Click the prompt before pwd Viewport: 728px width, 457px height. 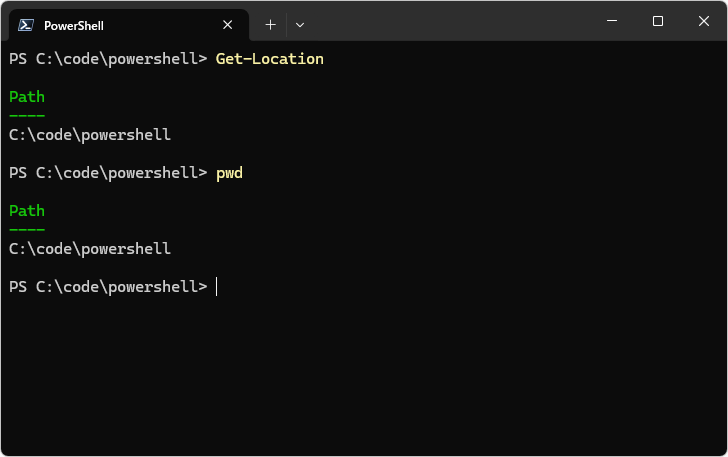tap(108, 173)
